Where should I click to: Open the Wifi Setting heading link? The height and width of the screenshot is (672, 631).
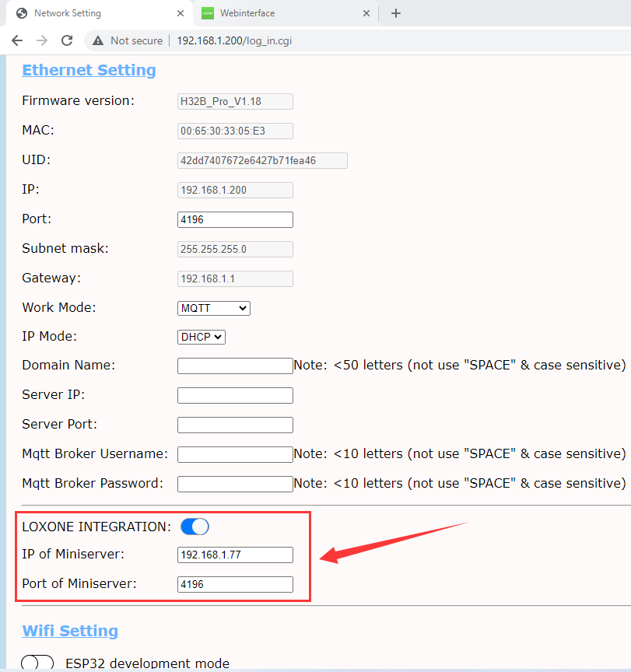(70, 630)
